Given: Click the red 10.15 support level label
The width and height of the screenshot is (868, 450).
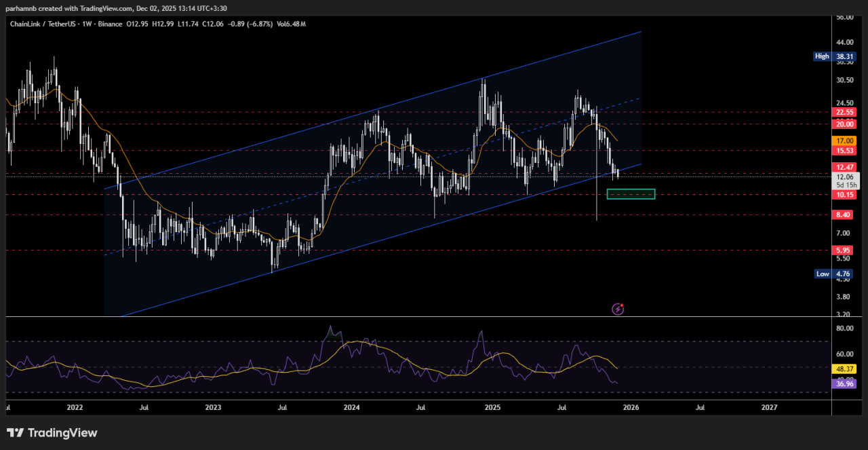Looking at the screenshot, I should pyautogui.click(x=844, y=195).
